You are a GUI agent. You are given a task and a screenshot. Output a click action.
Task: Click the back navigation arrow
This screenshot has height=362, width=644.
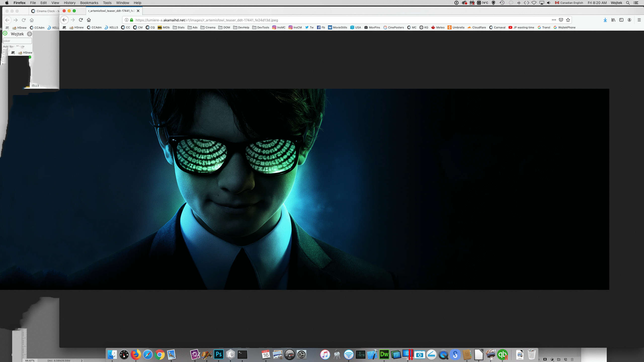[64, 20]
